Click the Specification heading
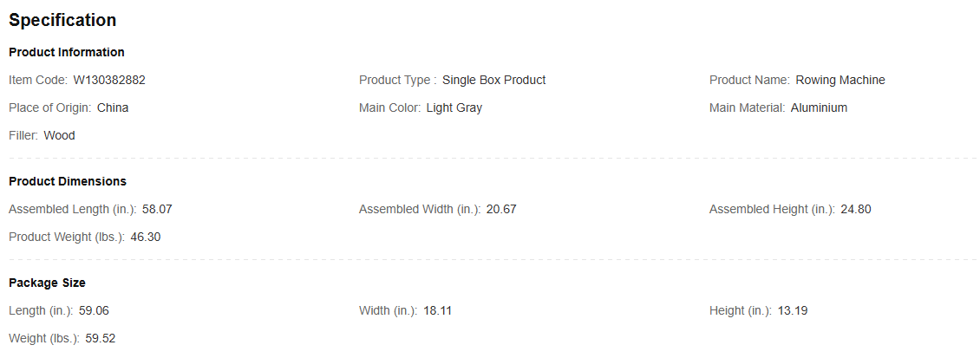The height and width of the screenshot is (358, 980). coord(62,20)
